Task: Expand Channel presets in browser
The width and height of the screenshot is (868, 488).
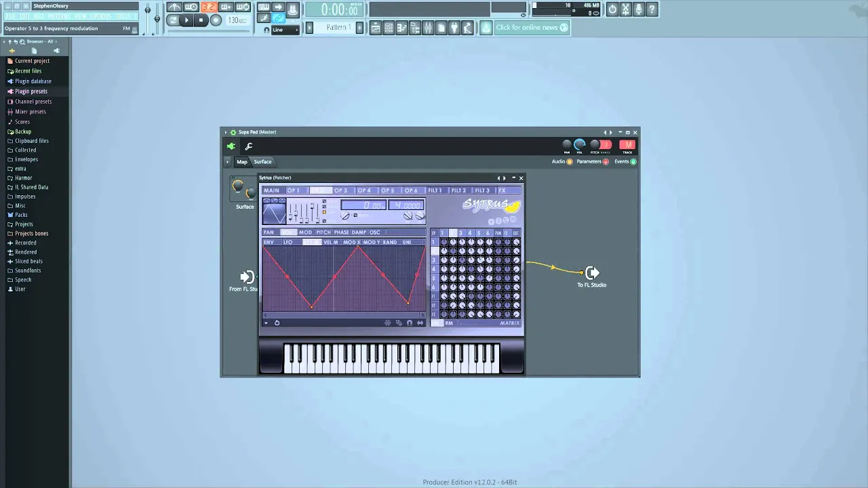Action: [33, 102]
